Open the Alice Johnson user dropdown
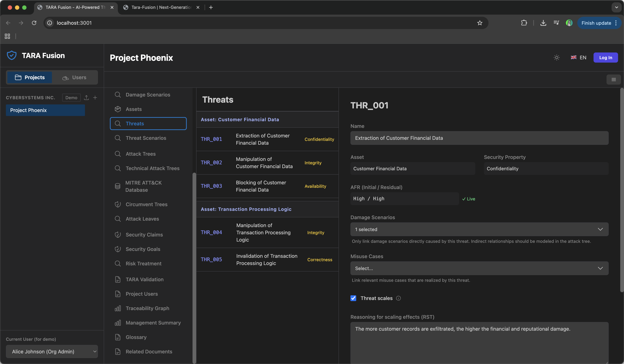 click(52, 351)
